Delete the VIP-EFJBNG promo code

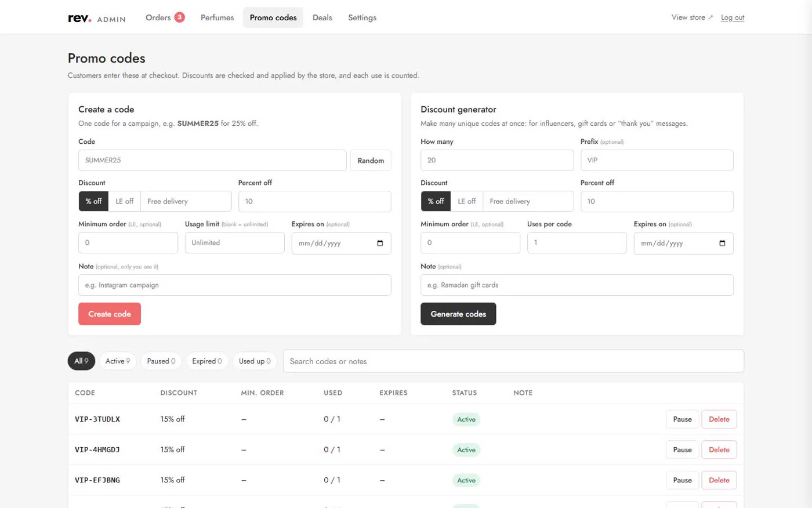coord(719,480)
